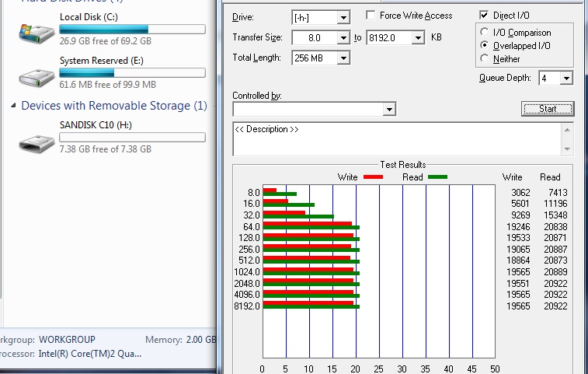Select the Overlapped I/O radio button

[x=485, y=45]
